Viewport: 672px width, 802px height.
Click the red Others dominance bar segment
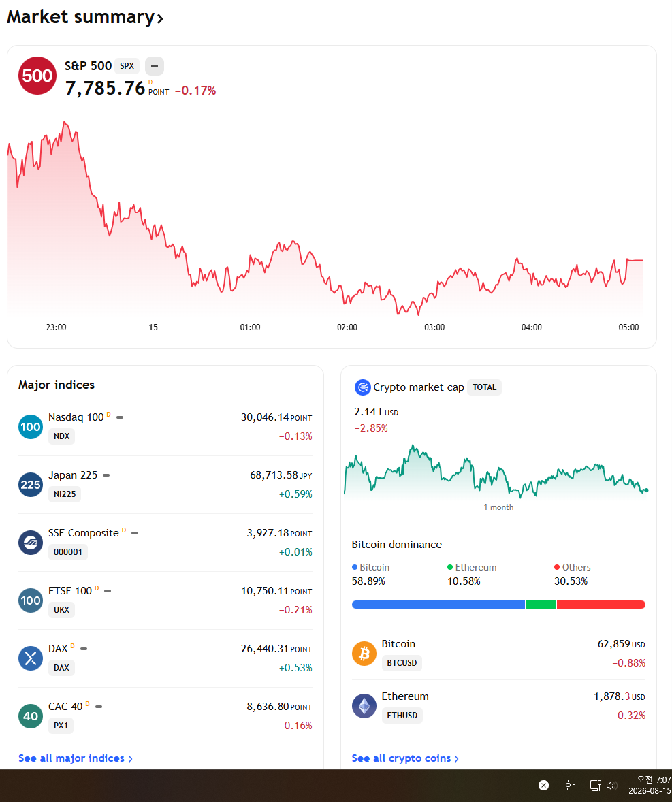[601, 605]
